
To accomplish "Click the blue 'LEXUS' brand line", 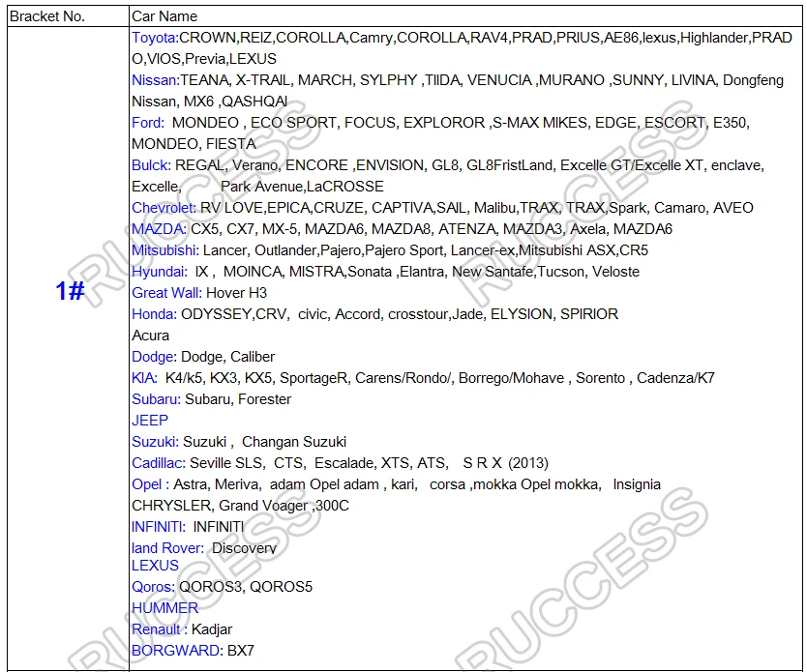I will click(155, 566).
